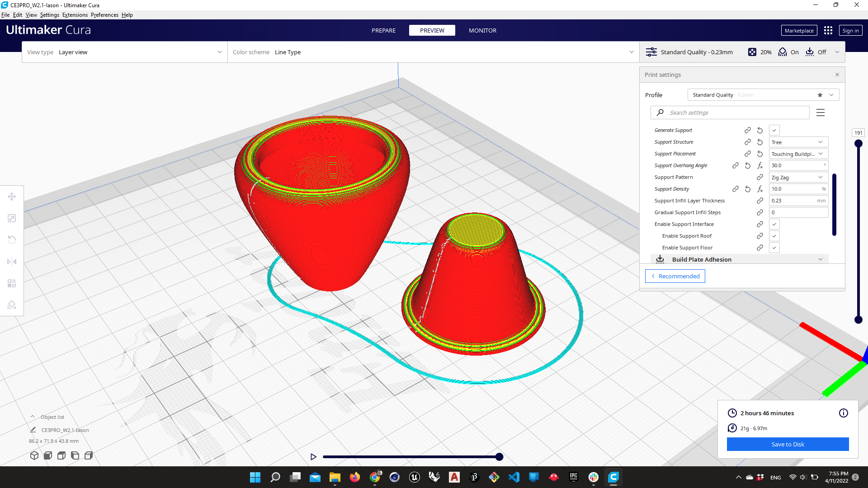Click Save to Disk button
Image resolution: width=868 pixels, height=488 pixels.
(x=788, y=444)
